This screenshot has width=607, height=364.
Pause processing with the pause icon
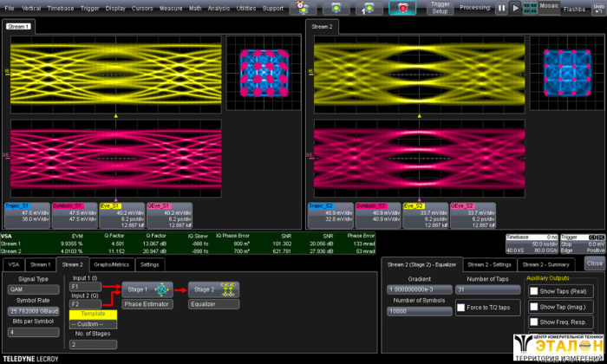pos(501,8)
